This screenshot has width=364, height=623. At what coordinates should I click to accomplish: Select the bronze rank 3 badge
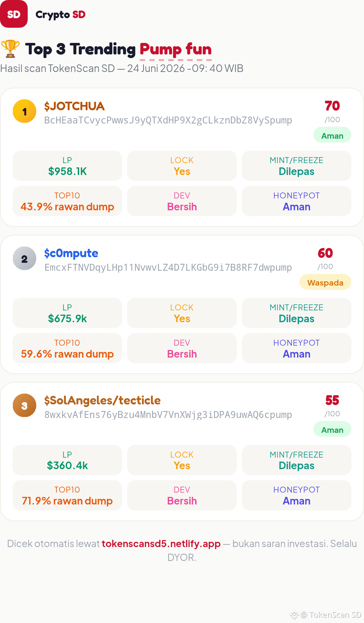24,405
